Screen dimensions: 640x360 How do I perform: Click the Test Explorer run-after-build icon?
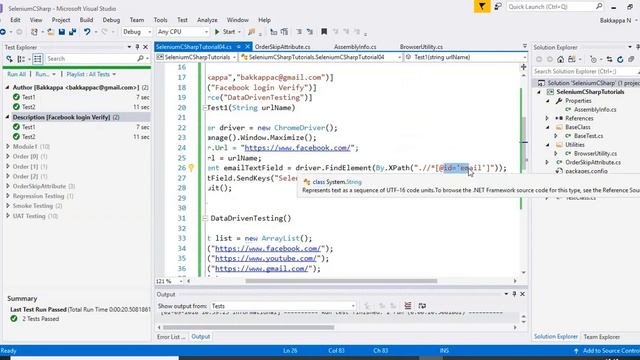pyautogui.click(x=9, y=59)
